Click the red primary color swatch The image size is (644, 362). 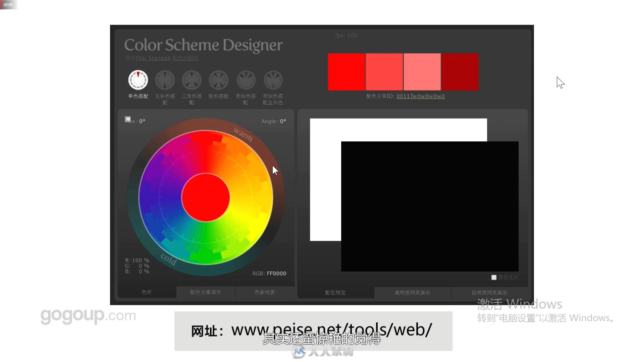(347, 72)
